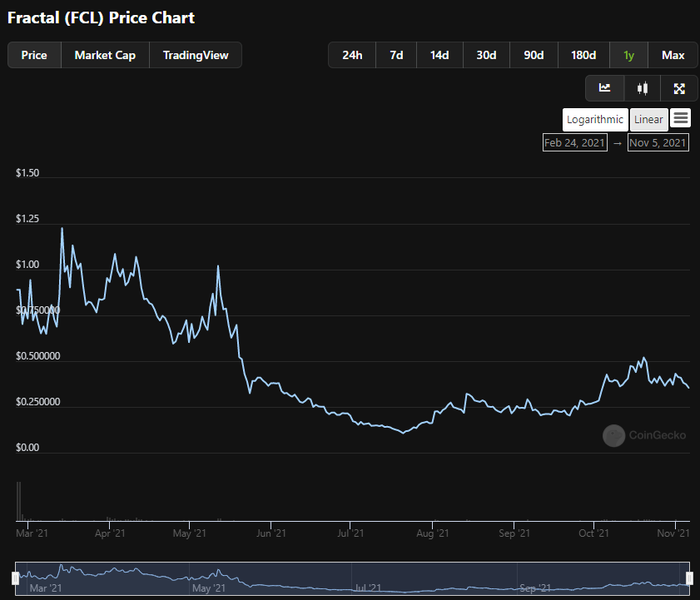Image resolution: width=700 pixels, height=600 pixels.
Task: Expand the chart to fullscreen
Action: pos(679,88)
